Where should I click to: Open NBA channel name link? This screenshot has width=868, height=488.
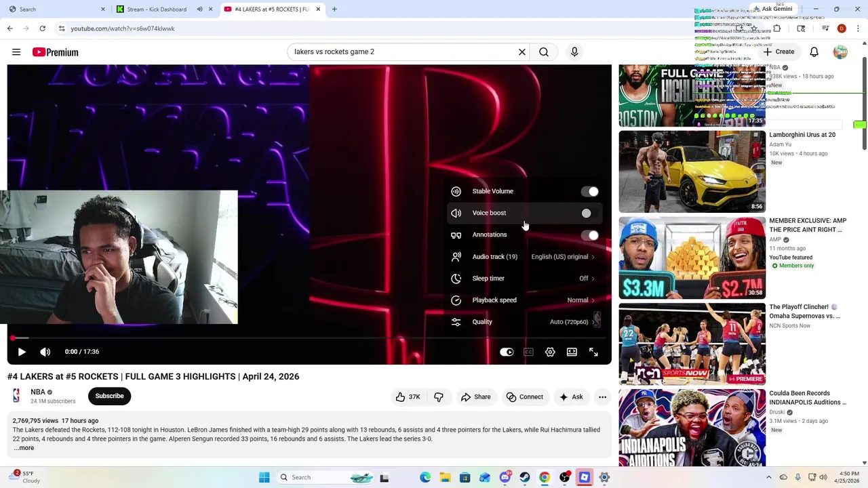point(38,392)
